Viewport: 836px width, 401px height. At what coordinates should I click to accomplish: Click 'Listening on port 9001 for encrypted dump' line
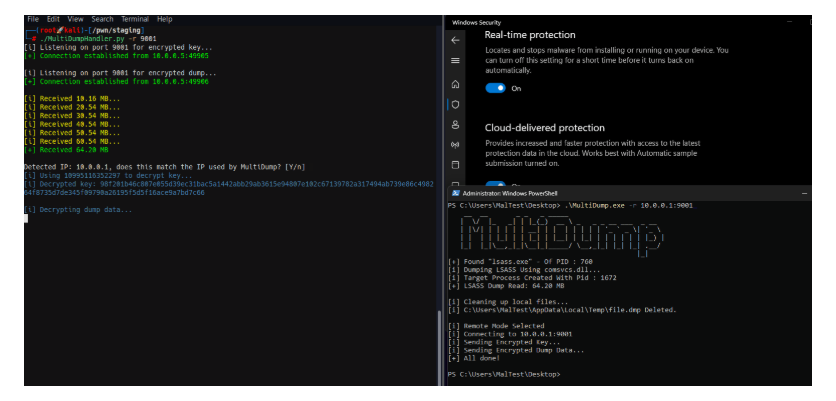pyautogui.click(x=120, y=73)
